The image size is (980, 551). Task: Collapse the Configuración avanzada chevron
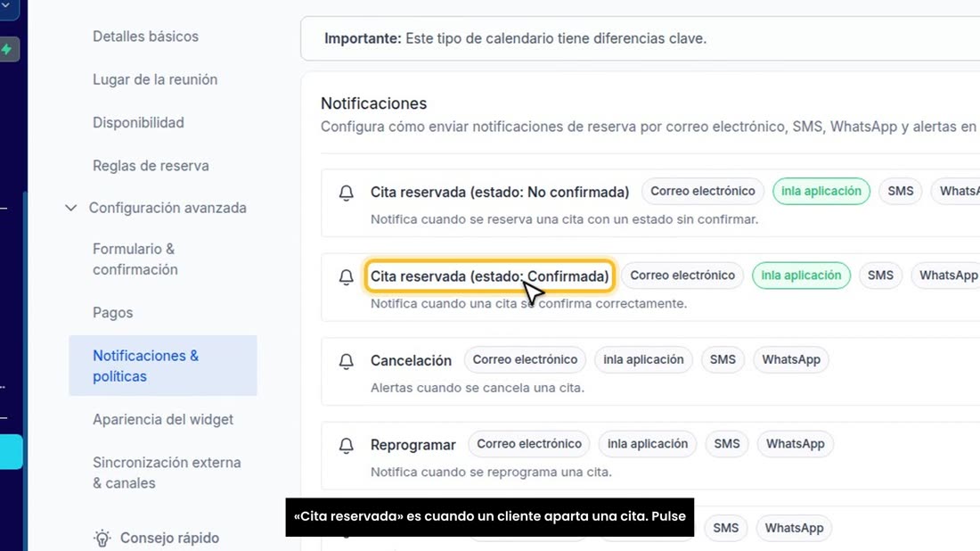pos(71,208)
